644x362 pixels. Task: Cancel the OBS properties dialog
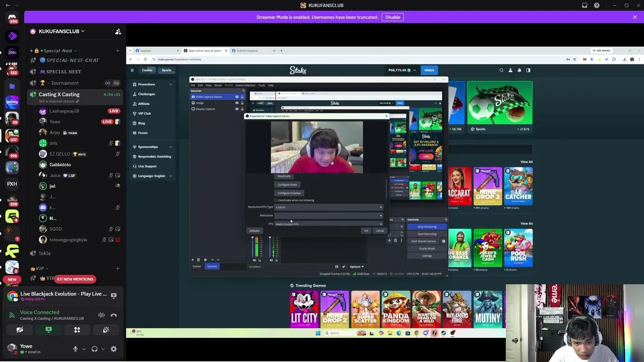[380, 231]
